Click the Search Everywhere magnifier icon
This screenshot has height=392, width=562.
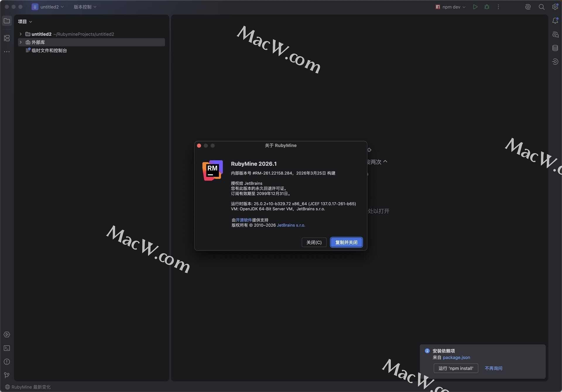tap(542, 7)
